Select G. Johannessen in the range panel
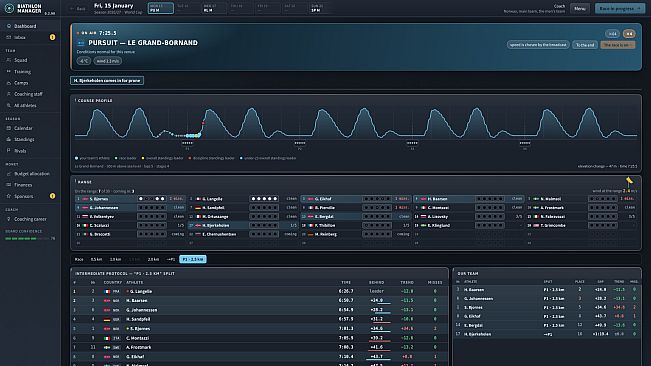Viewport: 651px width, 366px height. tap(130, 207)
